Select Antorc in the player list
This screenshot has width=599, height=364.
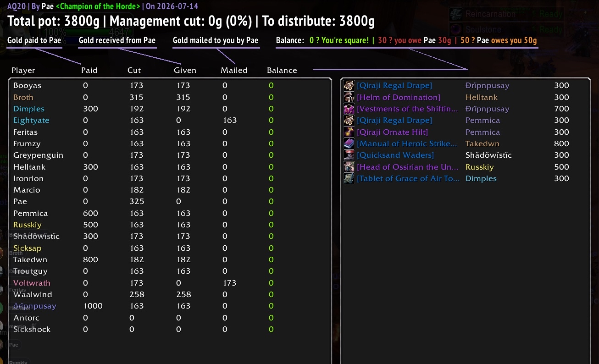point(26,318)
